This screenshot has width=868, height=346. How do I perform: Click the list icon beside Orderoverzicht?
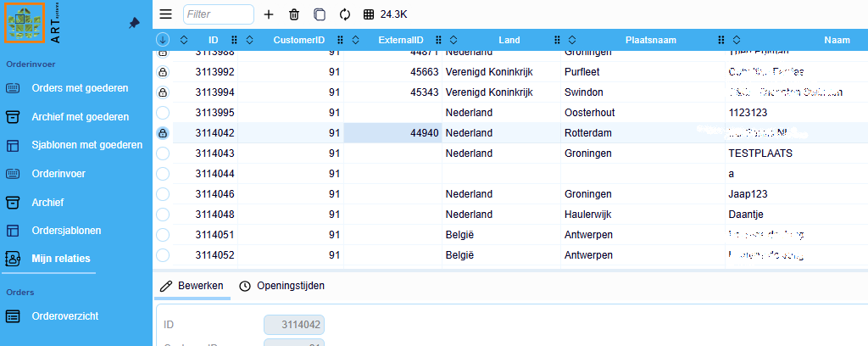point(13,316)
